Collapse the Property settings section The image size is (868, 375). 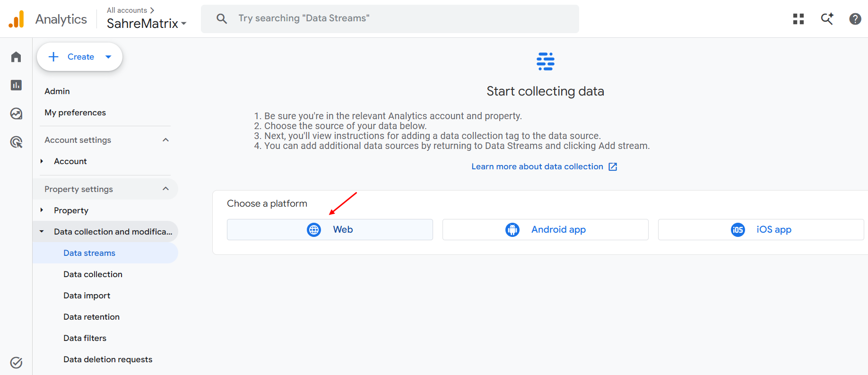[165, 189]
